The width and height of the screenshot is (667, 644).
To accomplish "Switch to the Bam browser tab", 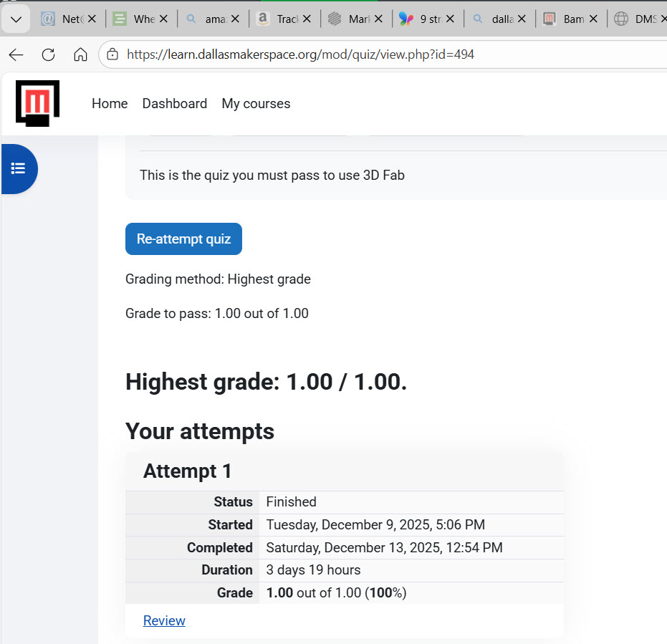I will 570,19.
